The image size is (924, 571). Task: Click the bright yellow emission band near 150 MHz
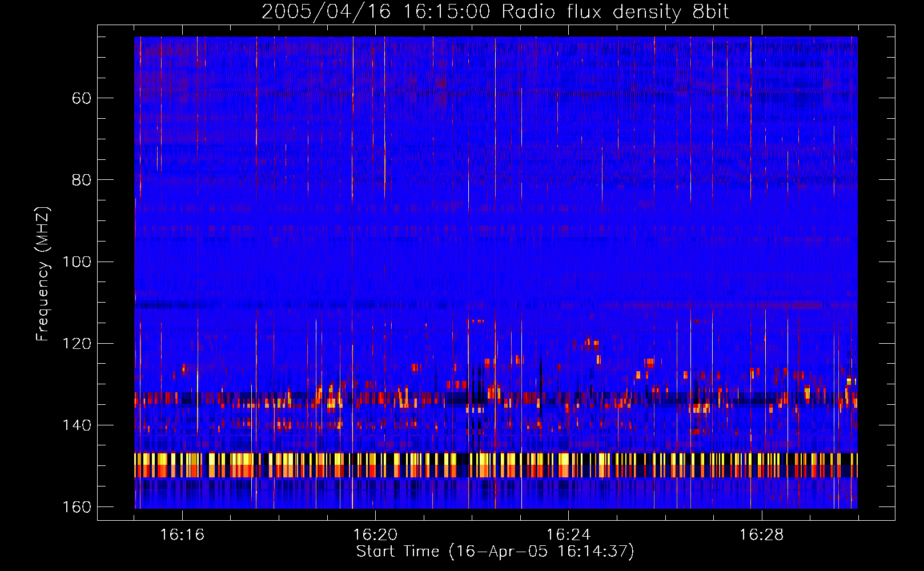pyautogui.click(x=496, y=465)
